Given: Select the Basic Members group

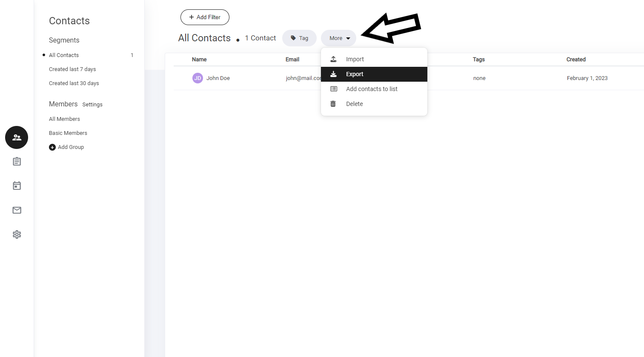Looking at the screenshot, I should coord(68,133).
